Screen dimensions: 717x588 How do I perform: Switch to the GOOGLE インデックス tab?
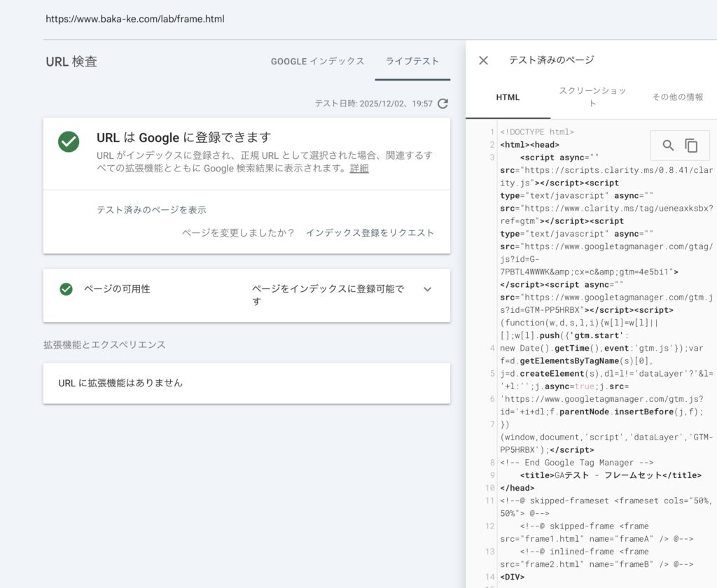click(x=317, y=62)
